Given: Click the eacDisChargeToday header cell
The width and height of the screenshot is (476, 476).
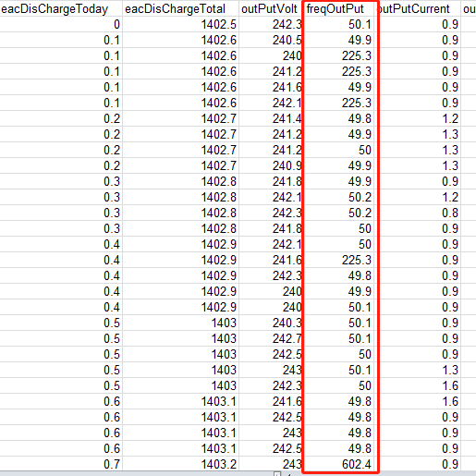Looking at the screenshot, I should tap(61, 8).
